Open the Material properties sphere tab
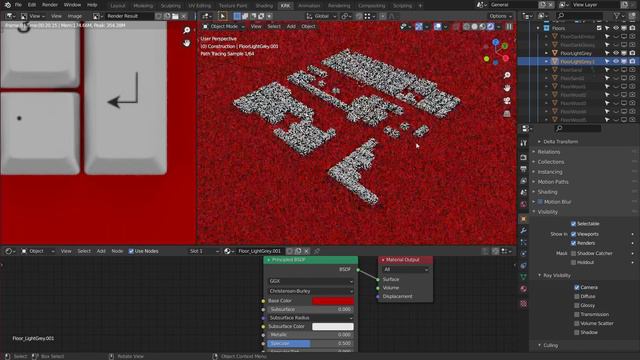The height and width of the screenshot is (360, 640). [x=524, y=289]
